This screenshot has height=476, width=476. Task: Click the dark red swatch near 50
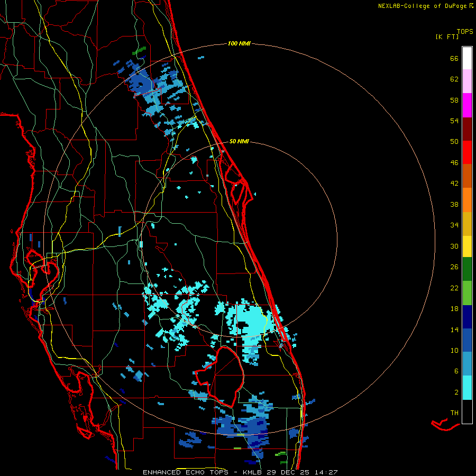(467, 129)
